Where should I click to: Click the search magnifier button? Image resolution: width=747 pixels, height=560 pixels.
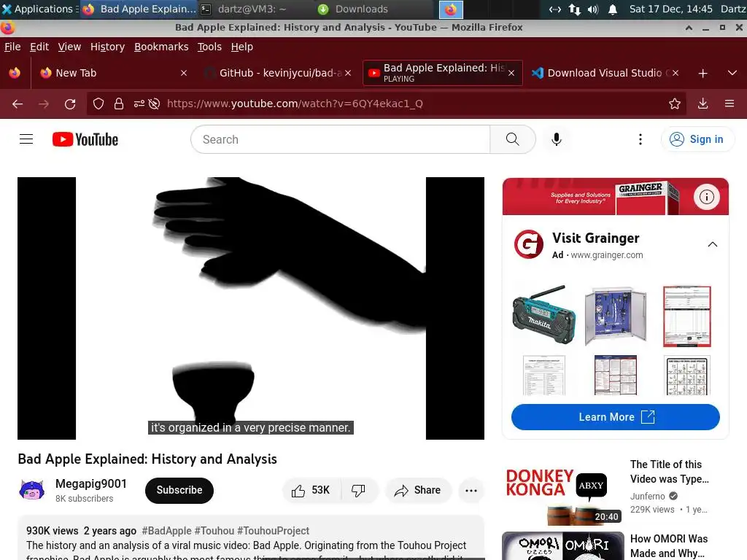click(x=513, y=139)
